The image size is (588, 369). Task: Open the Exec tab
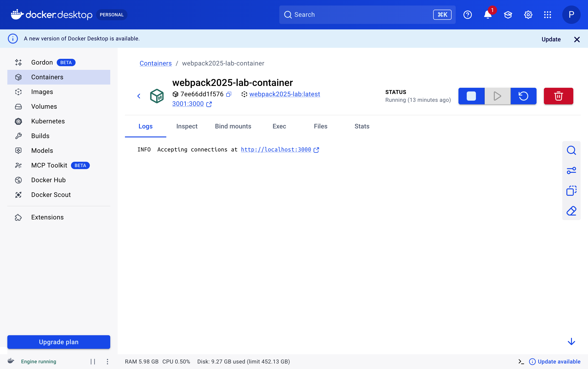(x=279, y=126)
